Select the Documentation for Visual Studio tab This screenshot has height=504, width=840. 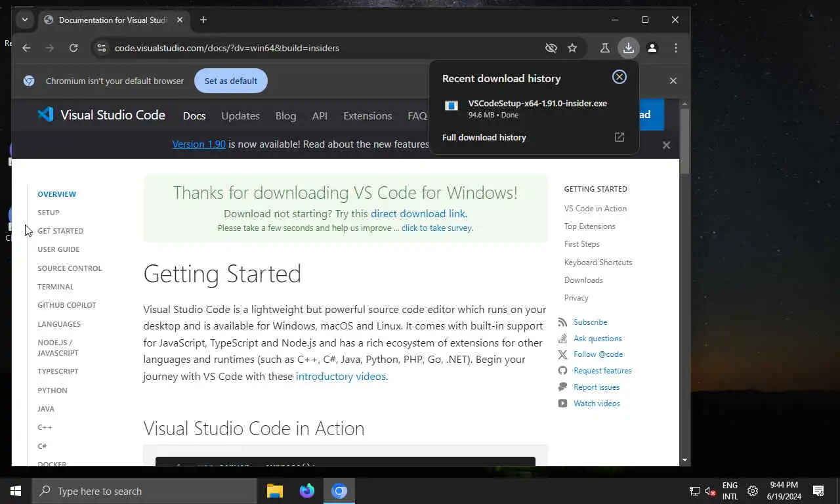[113, 20]
